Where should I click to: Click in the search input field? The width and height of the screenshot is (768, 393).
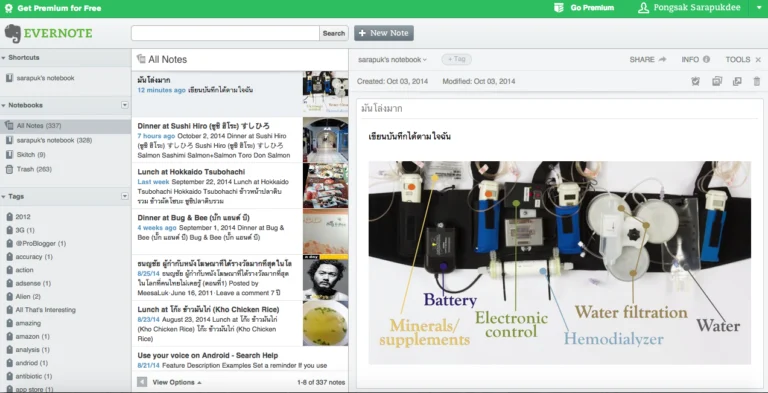point(225,33)
